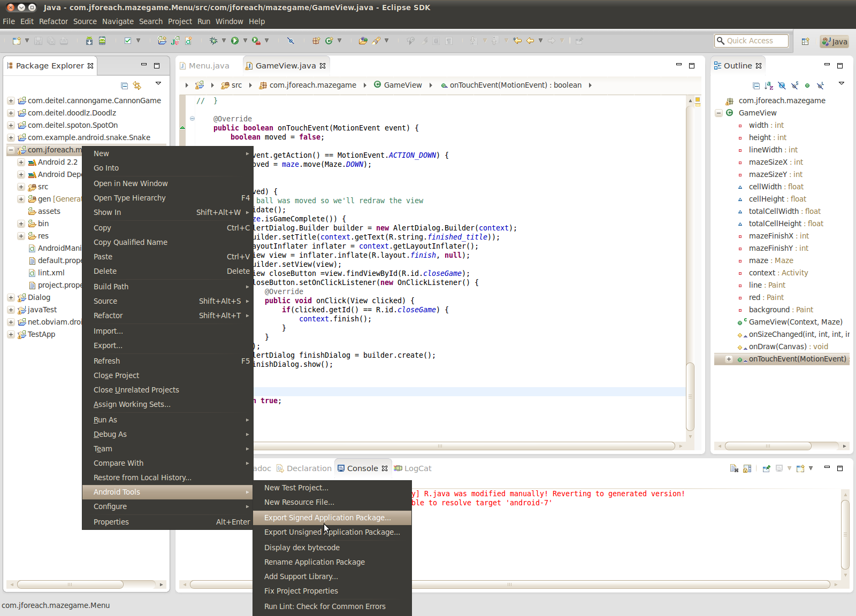Start Debug with the bug icon
This screenshot has height=616, width=856.
coord(213,41)
